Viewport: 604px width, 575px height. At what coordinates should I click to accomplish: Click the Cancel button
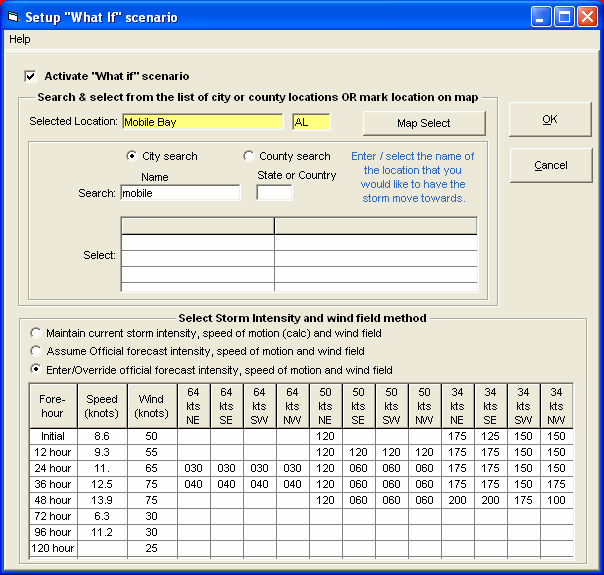click(550, 165)
